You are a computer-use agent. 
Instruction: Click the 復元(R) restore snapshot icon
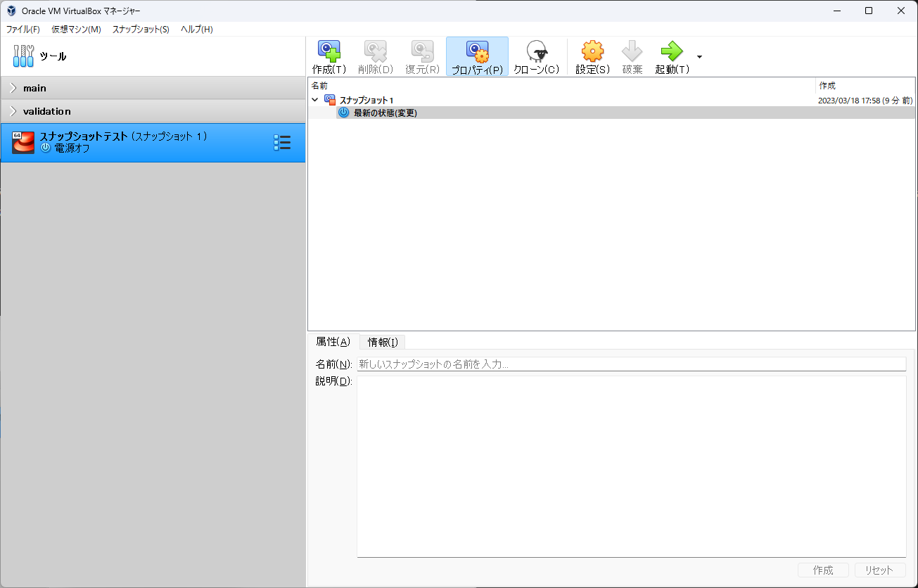(422, 51)
